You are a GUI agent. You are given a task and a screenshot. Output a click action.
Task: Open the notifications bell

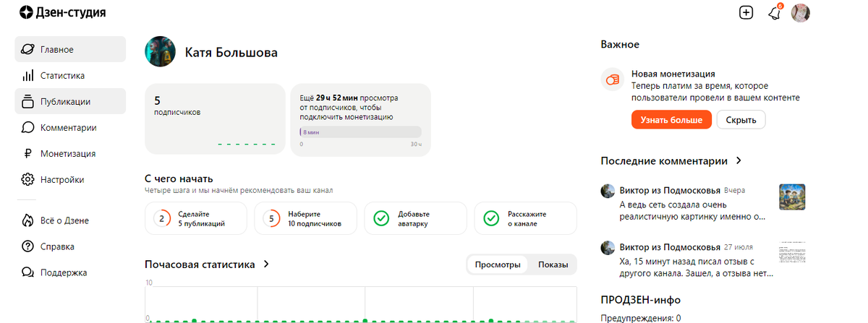(774, 13)
